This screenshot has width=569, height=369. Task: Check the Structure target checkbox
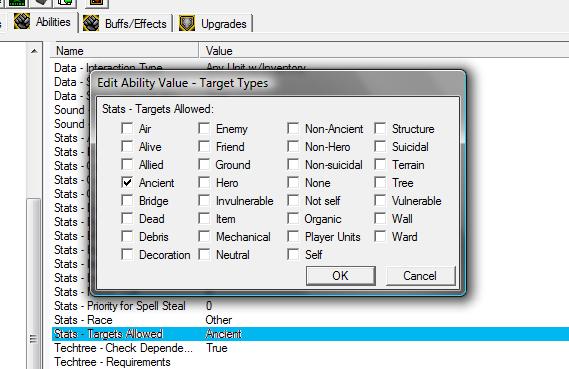(x=380, y=128)
